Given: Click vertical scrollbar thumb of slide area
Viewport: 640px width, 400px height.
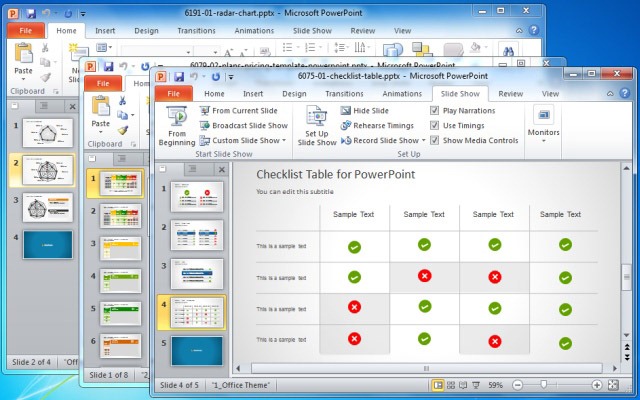Looking at the screenshot, I should pos(626,277).
